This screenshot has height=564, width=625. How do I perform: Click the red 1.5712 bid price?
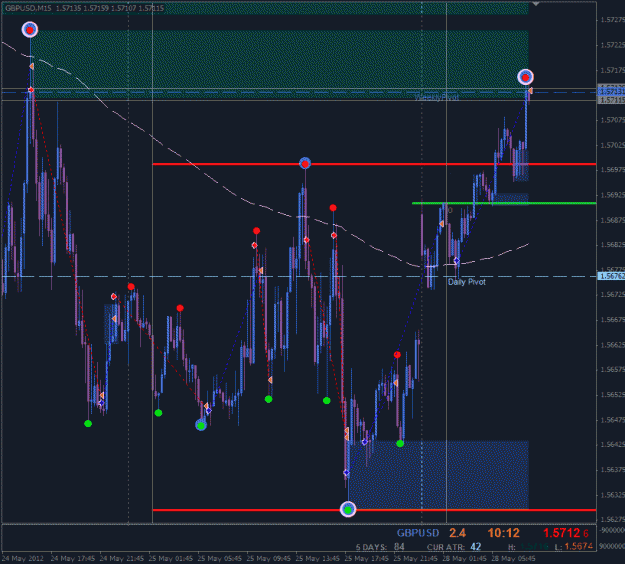tap(566, 533)
